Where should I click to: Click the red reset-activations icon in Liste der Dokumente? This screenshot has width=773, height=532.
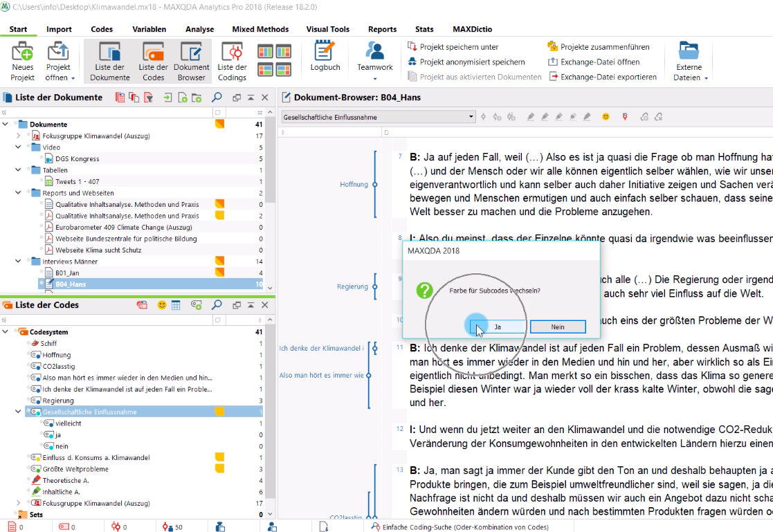coord(120,98)
